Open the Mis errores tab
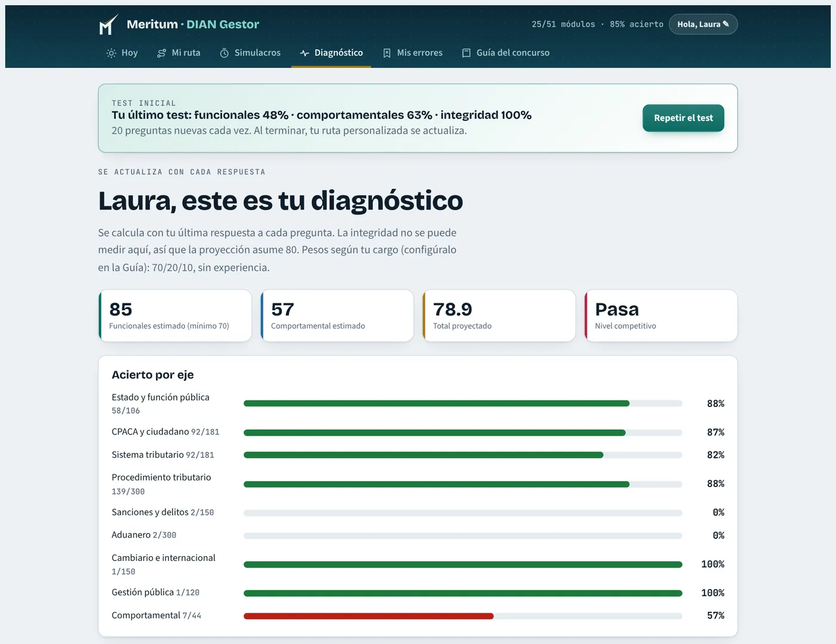The width and height of the screenshot is (836, 644). tap(413, 53)
